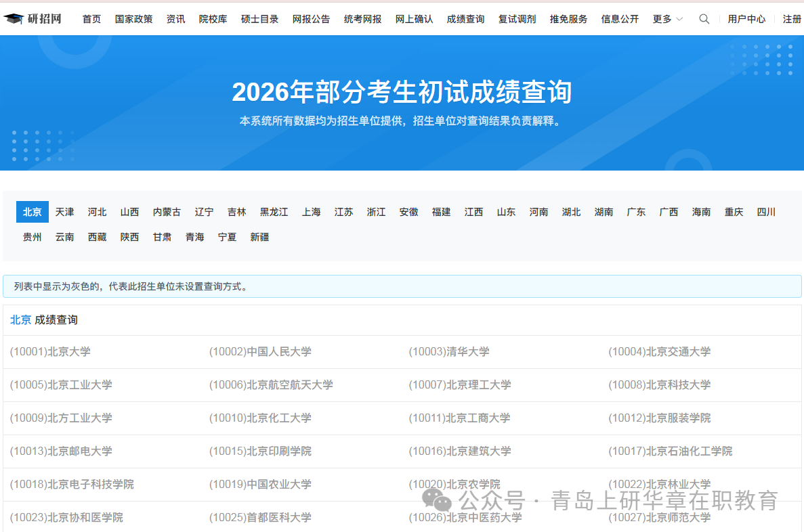Open the site search magnifier icon

pos(704,19)
